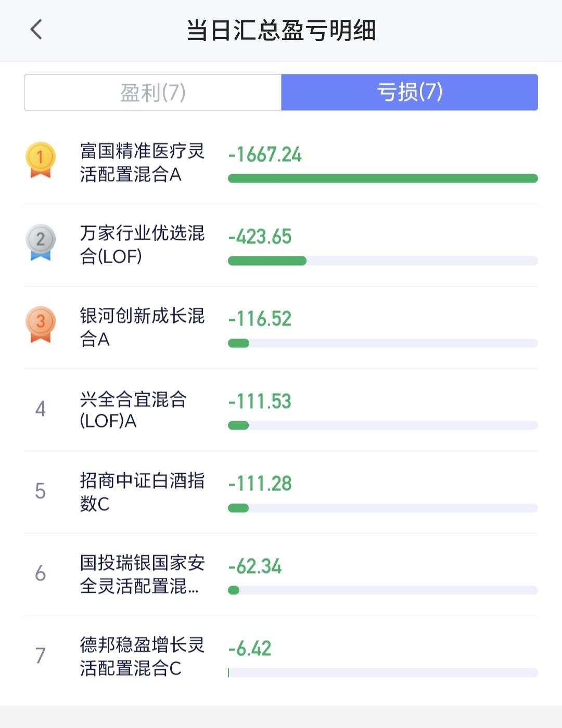This screenshot has width=562, height=728.
Task: Open 万家行业优选混合(LOF) fund
Action: tap(142, 244)
